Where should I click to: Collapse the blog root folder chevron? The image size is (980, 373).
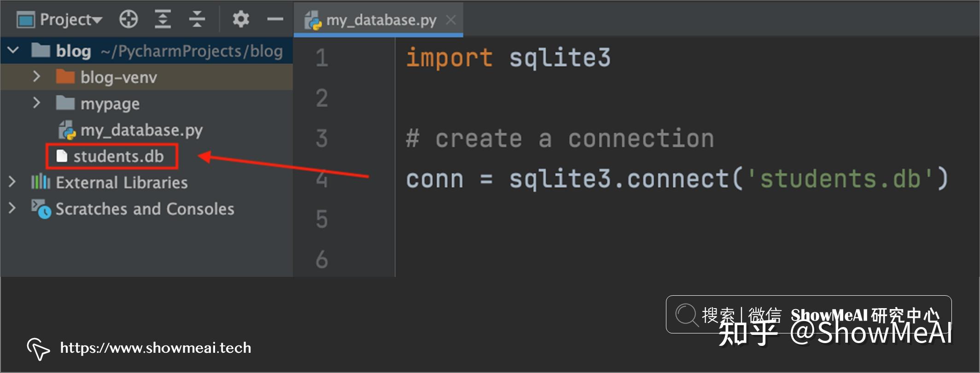pyautogui.click(x=13, y=51)
